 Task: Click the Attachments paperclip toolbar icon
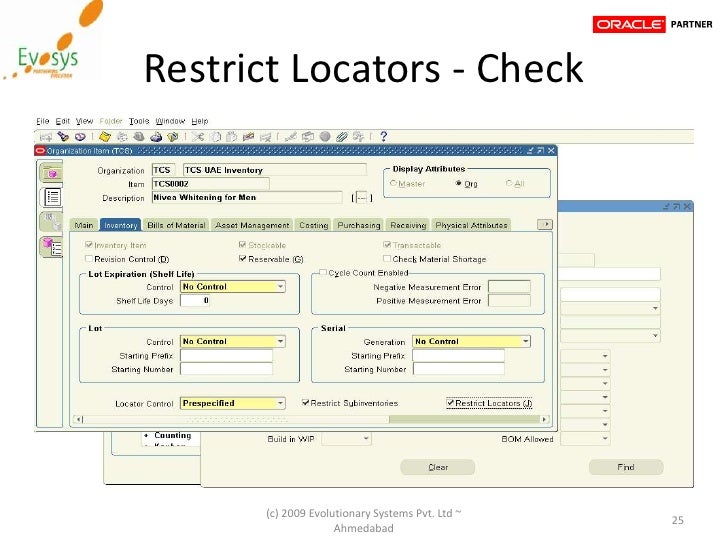tap(342, 136)
